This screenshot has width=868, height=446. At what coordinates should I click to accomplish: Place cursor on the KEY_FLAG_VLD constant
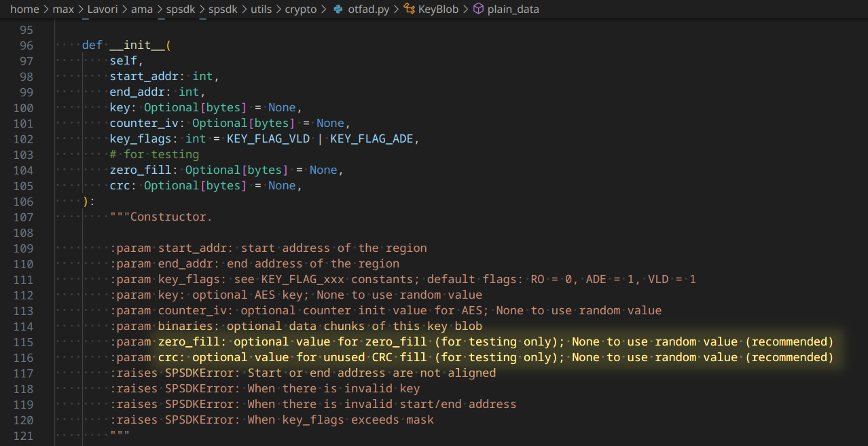tap(268, 138)
